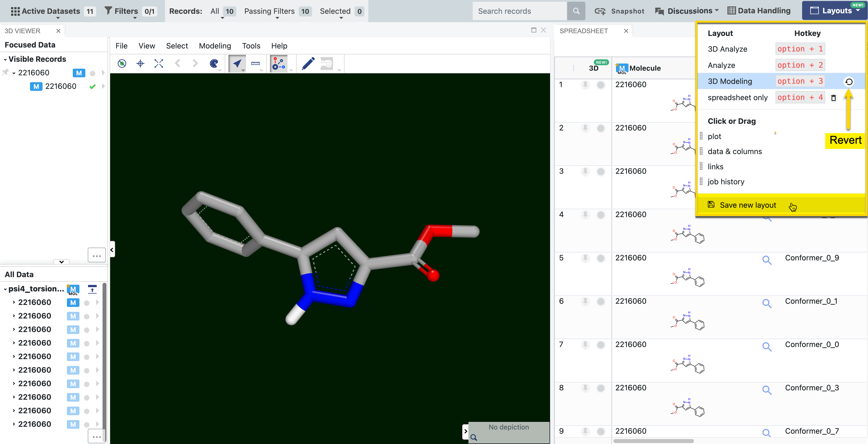Click the links panel entry
The image size is (868, 444).
tap(715, 167)
